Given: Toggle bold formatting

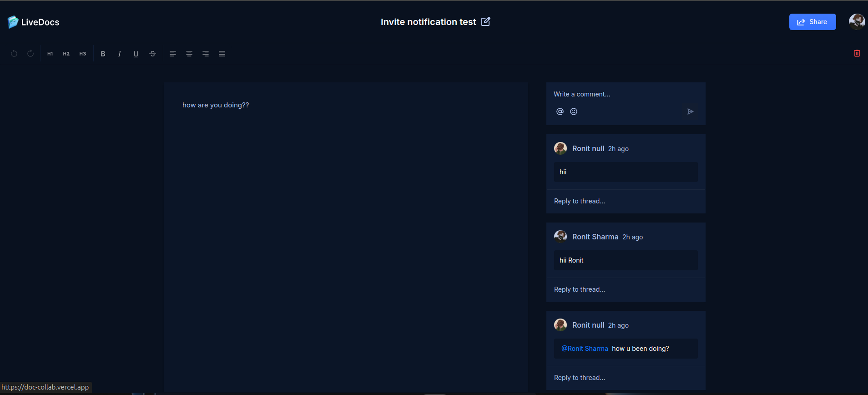Looking at the screenshot, I should tap(103, 54).
